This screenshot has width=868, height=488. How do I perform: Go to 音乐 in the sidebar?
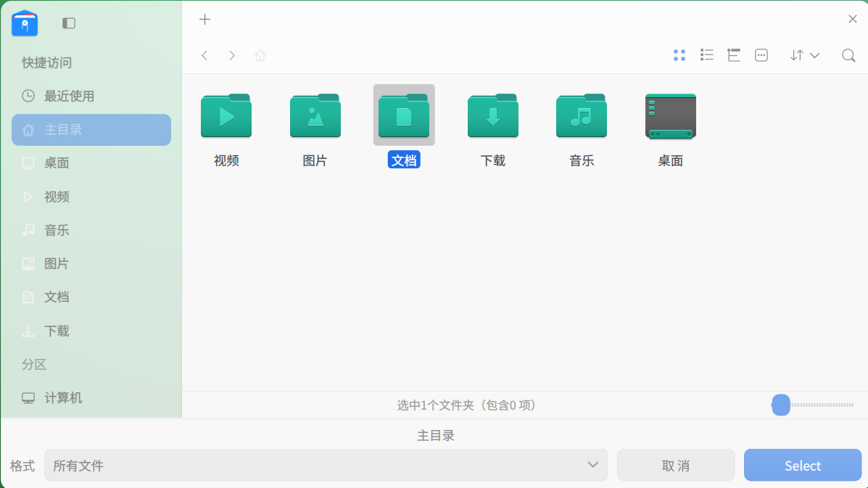click(91, 230)
